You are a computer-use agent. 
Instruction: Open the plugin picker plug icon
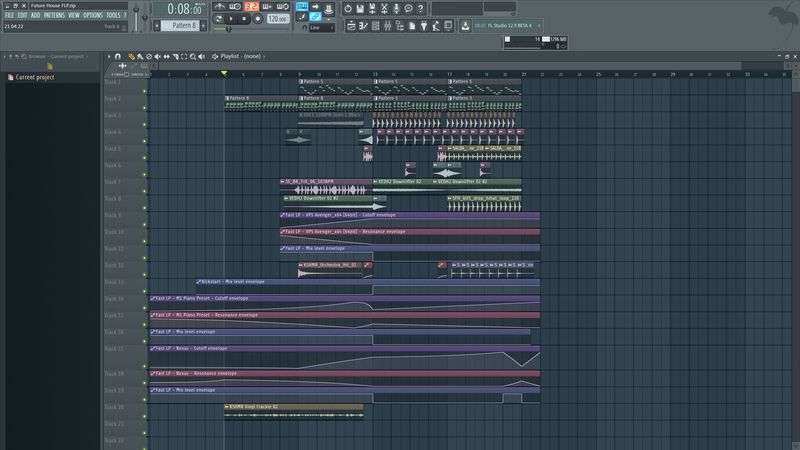point(424,26)
